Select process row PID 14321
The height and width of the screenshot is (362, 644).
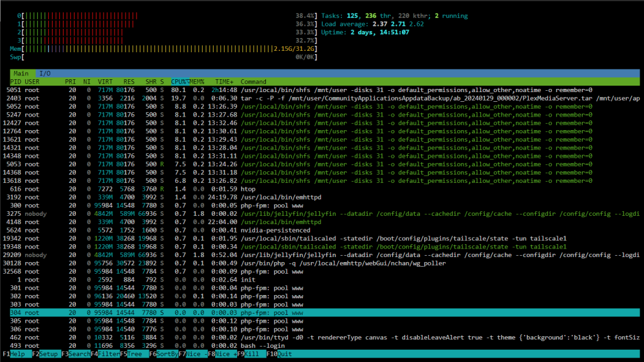click(322, 148)
